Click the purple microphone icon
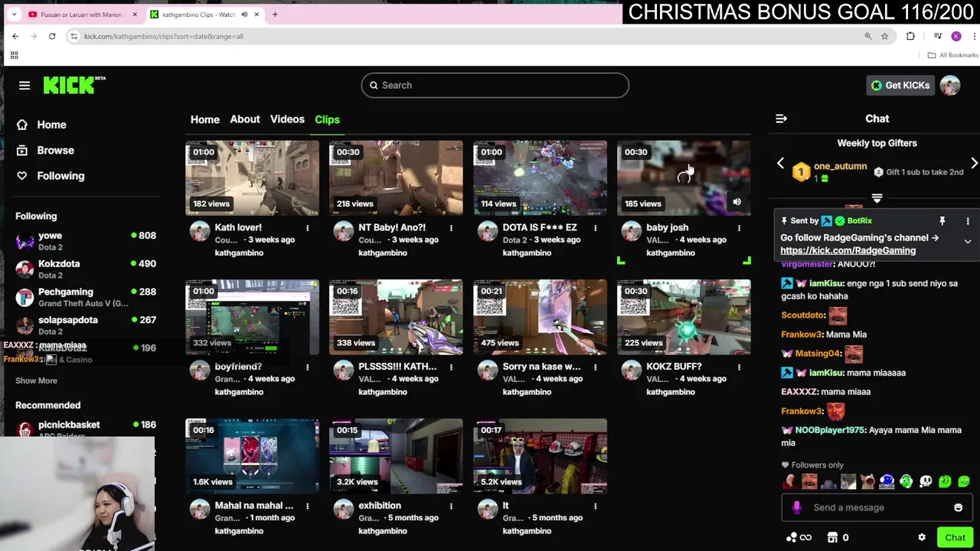The image size is (980, 551). [x=797, y=507]
